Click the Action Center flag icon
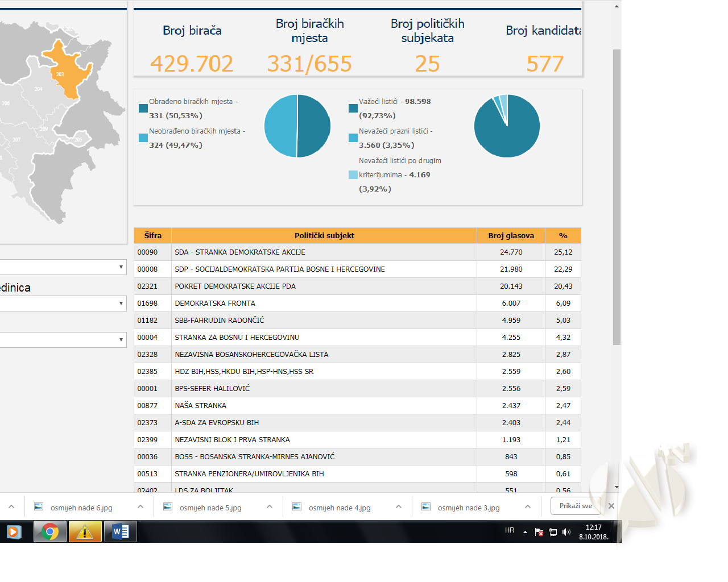Screen dimensions: 728x582 [539, 532]
